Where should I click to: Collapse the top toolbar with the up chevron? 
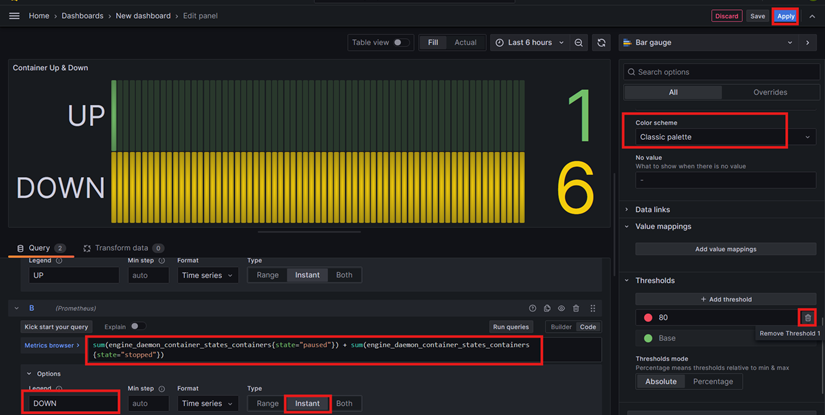pos(812,16)
